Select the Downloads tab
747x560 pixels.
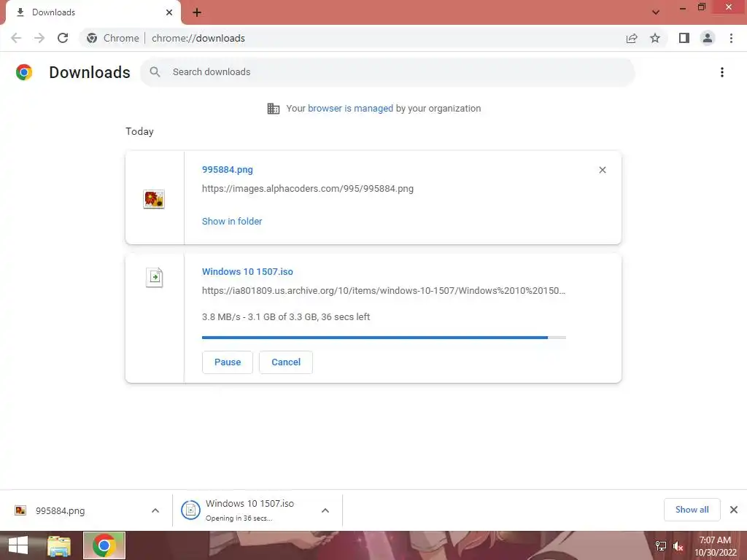pos(93,12)
